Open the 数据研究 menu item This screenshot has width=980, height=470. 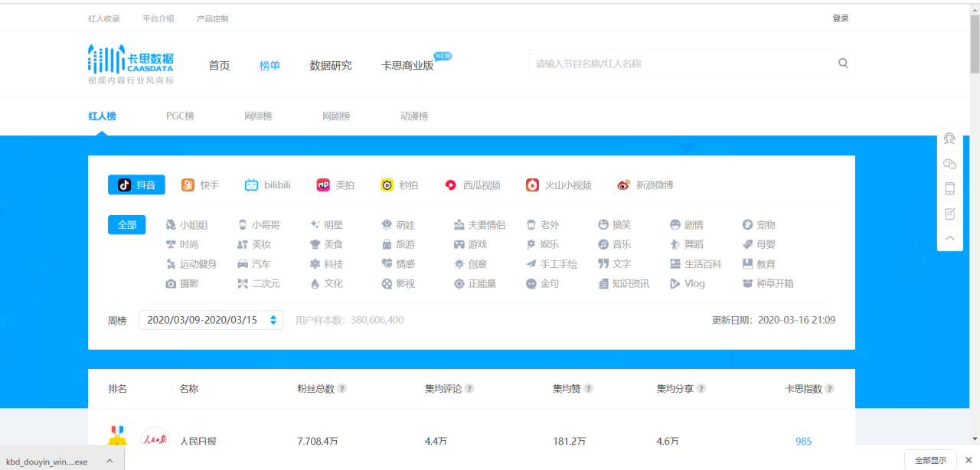[x=329, y=66]
